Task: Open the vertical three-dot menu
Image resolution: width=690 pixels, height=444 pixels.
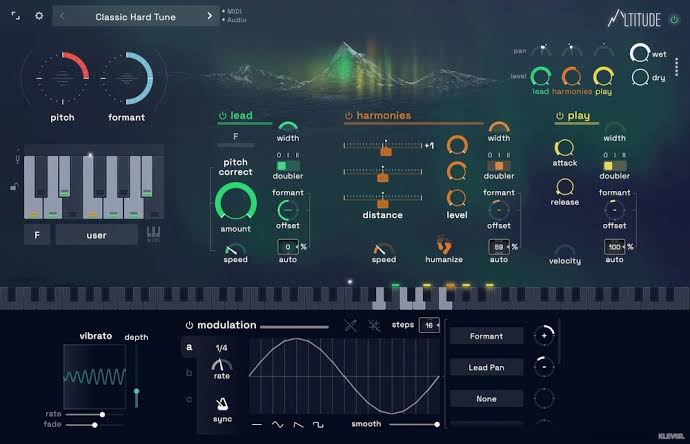Action: pos(676,66)
